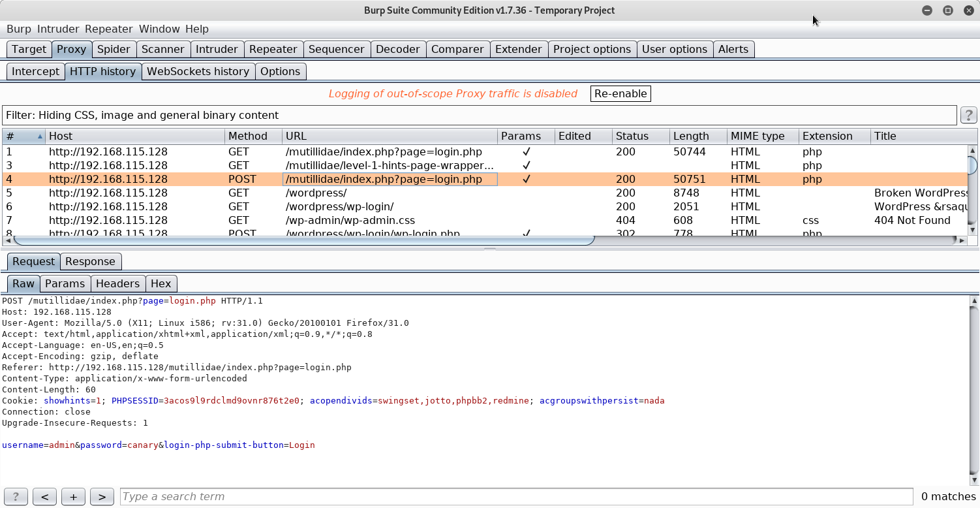Image resolution: width=980 pixels, height=508 pixels.
Task: Switch to the Scanner tab
Action: coord(163,50)
